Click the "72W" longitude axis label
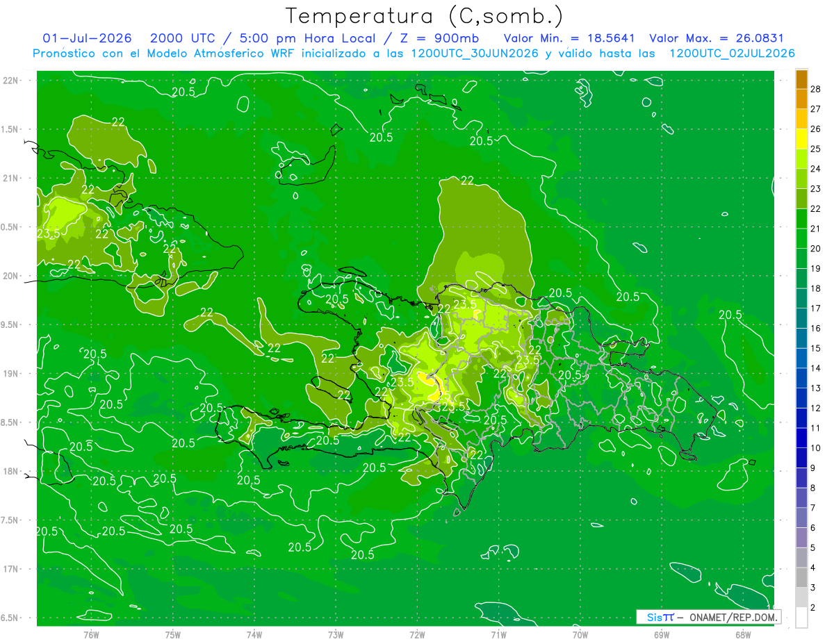The image size is (834, 644). [417, 635]
